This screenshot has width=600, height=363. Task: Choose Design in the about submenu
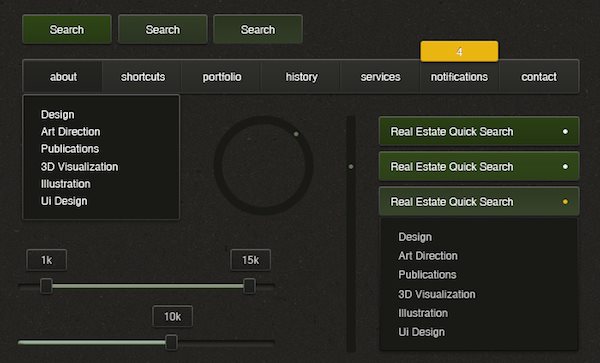click(58, 114)
